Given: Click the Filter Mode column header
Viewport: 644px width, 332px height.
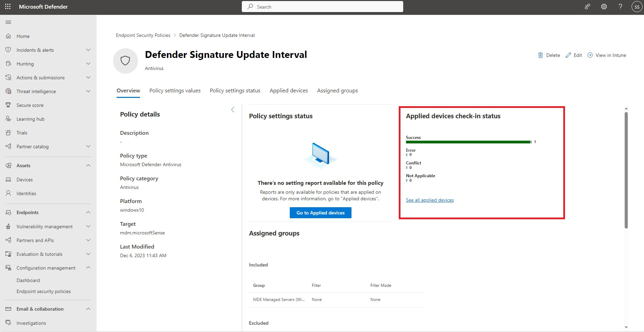Looking at the screenshot, I should (381, 285).
